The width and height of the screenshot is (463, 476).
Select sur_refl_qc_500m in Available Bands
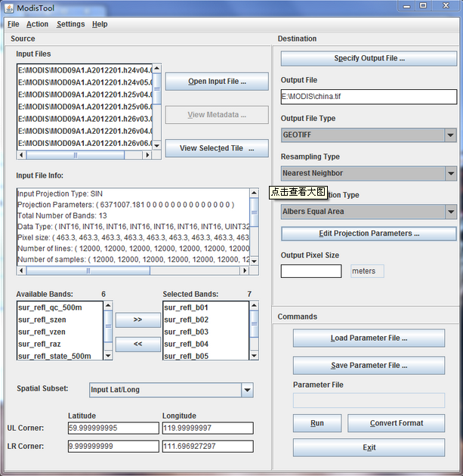click(x=60, y=308)
